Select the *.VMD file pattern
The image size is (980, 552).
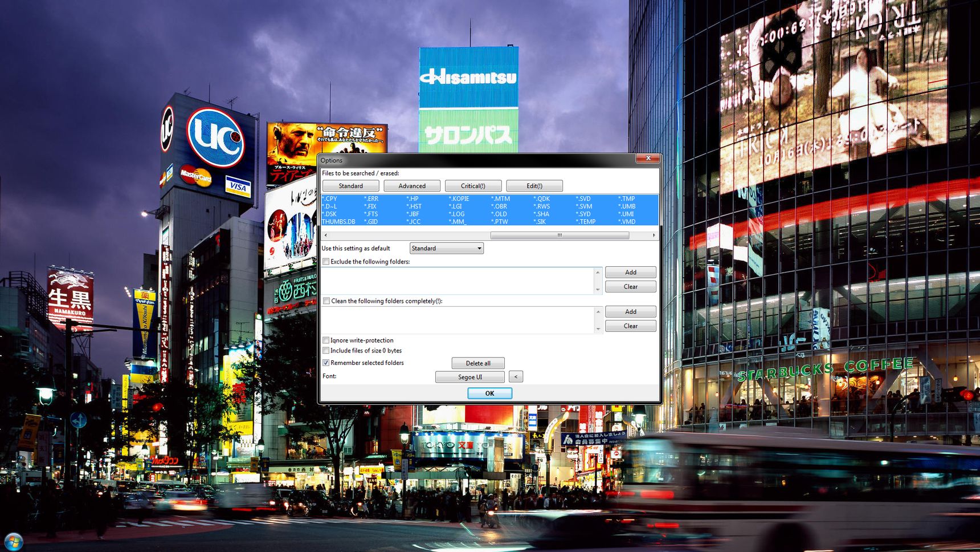tap(627, 222)
